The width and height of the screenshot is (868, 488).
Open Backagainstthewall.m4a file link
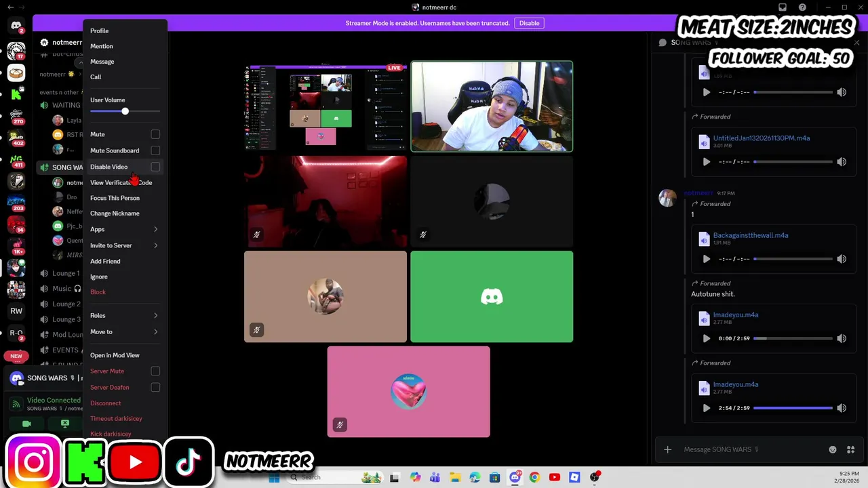(x=750, y=235)
